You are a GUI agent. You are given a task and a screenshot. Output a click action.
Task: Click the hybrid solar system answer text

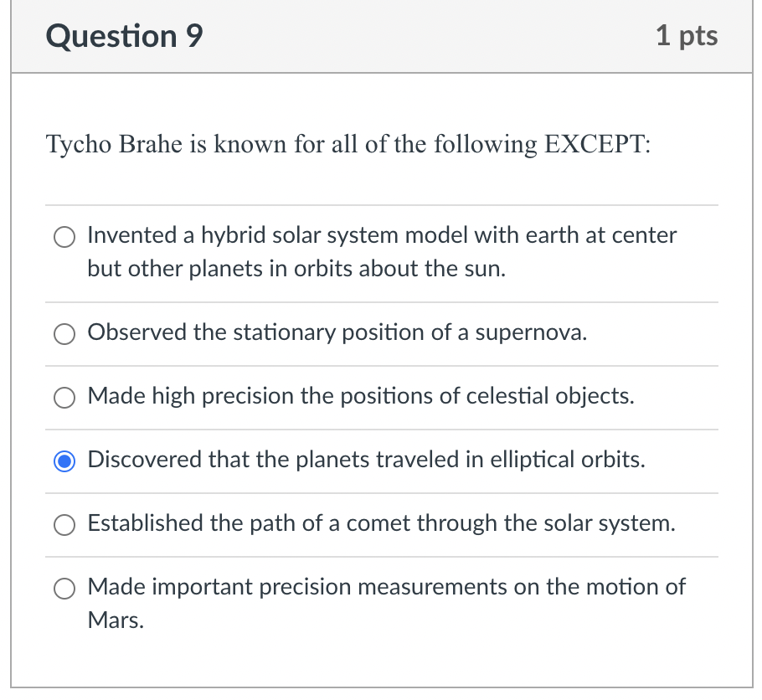381,236
